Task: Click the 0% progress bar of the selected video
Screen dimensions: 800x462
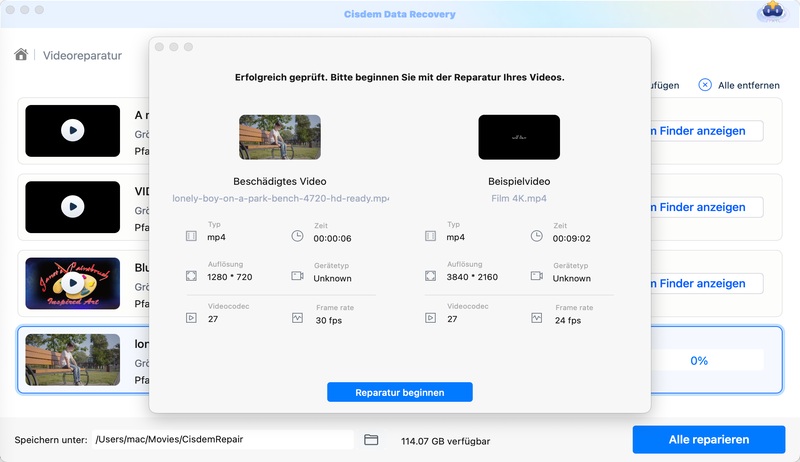Action: click(707, 361)
